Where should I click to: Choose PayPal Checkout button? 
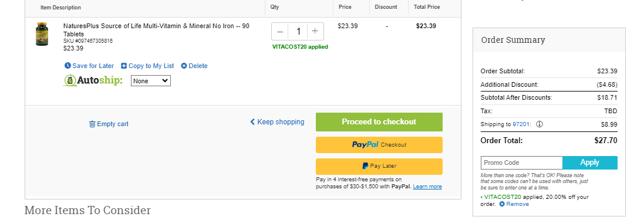click(x=379, y=145)
